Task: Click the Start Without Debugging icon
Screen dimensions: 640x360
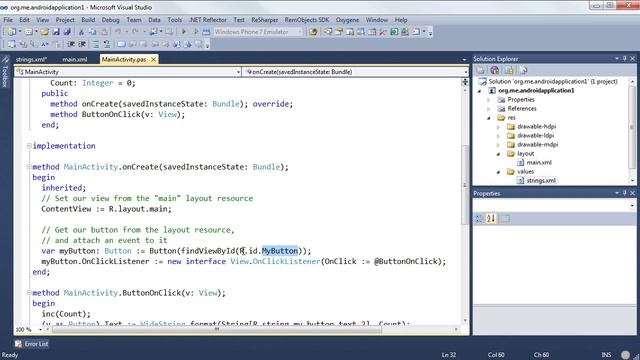Action: pyautogui.click(x=195, y=31)
